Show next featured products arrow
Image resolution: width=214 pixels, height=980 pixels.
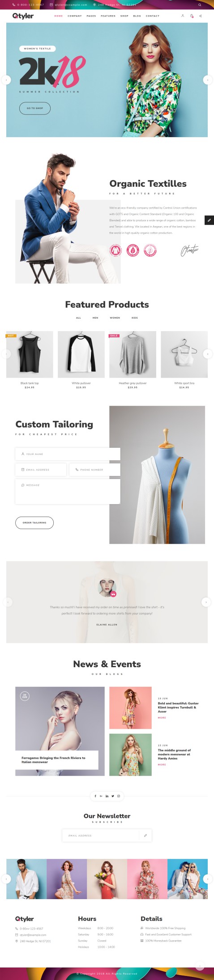click(x=207, y=354)
